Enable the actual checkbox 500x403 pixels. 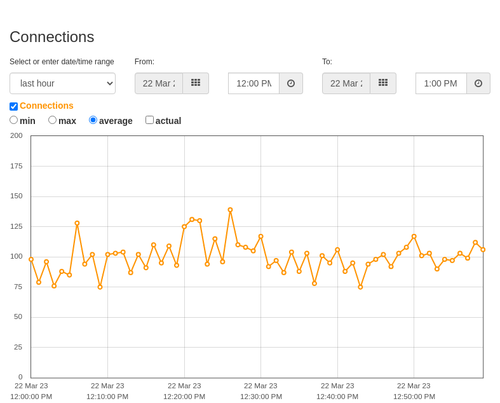click(150, 120)
